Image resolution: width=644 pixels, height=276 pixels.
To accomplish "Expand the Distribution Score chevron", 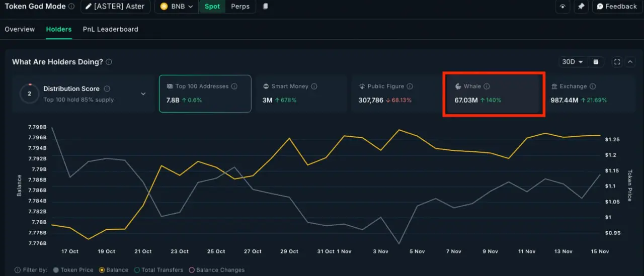I will coord(143,94).
